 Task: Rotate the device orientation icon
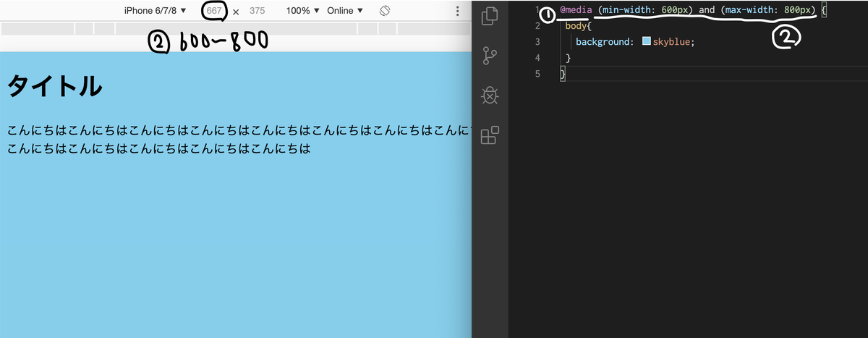pyautogui.click(x=385, y=11)
